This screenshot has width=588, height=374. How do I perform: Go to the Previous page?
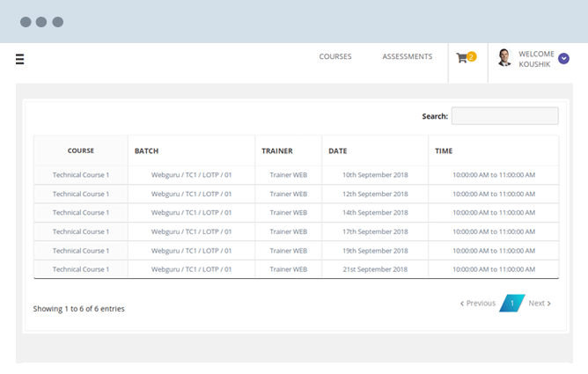pos(478,304)
